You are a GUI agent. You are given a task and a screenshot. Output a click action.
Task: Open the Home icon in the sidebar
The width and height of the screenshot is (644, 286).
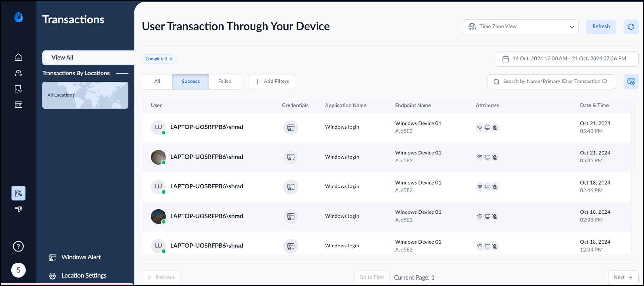tap(19, 57)
